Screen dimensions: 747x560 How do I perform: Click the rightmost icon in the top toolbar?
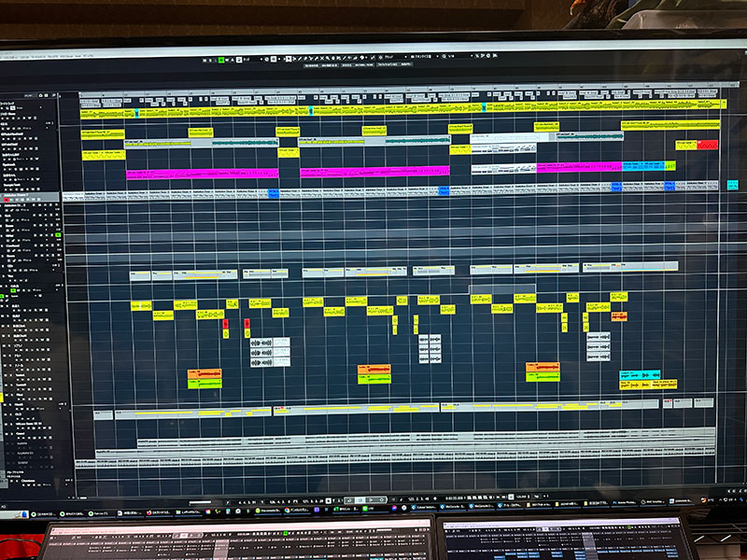(495, 56)
